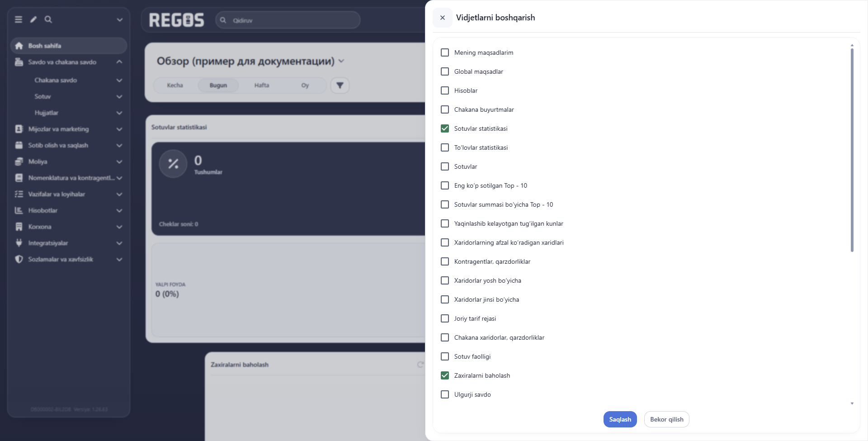Click the pencil edit icon in sidebar header
Image resolution: width=868 pixels, height=441 pixels.
pyautogui.click(x=33, y=19)
